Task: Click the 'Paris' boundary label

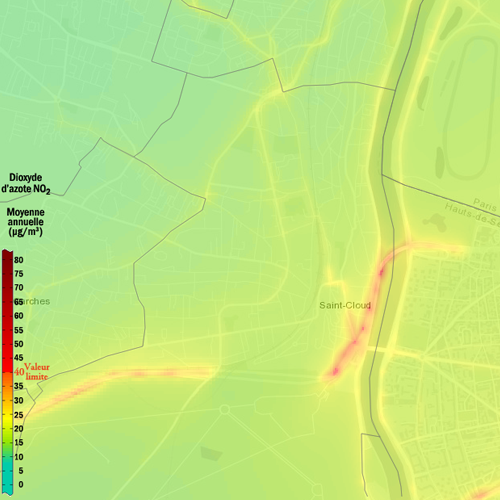Action: tap(485, 204)
